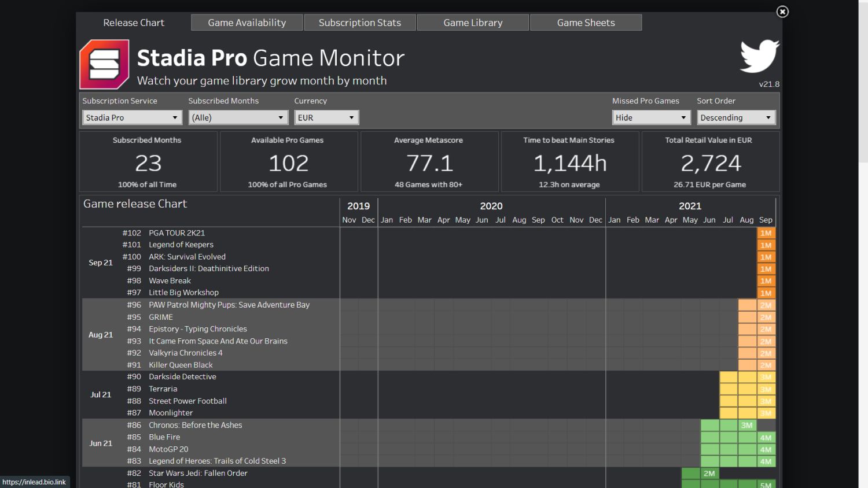Go to the Game Library tab

[473, 23]
